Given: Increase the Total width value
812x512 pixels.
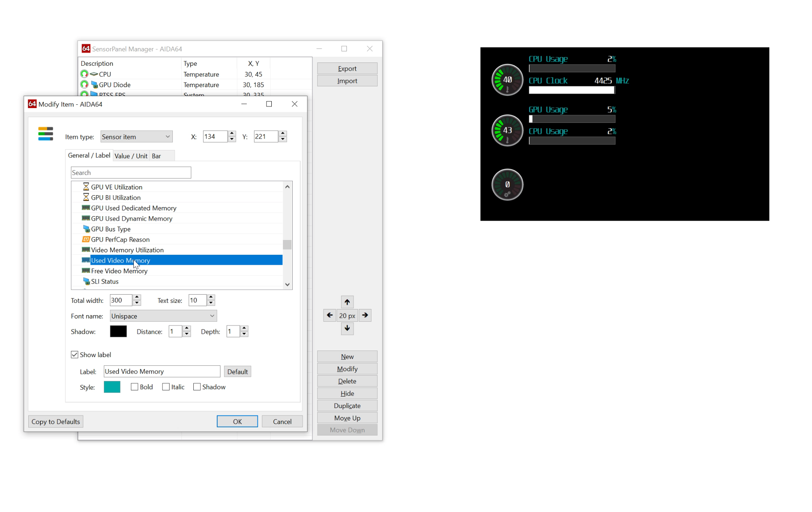Looking at the screenshot, I should [x=137, y=297].
